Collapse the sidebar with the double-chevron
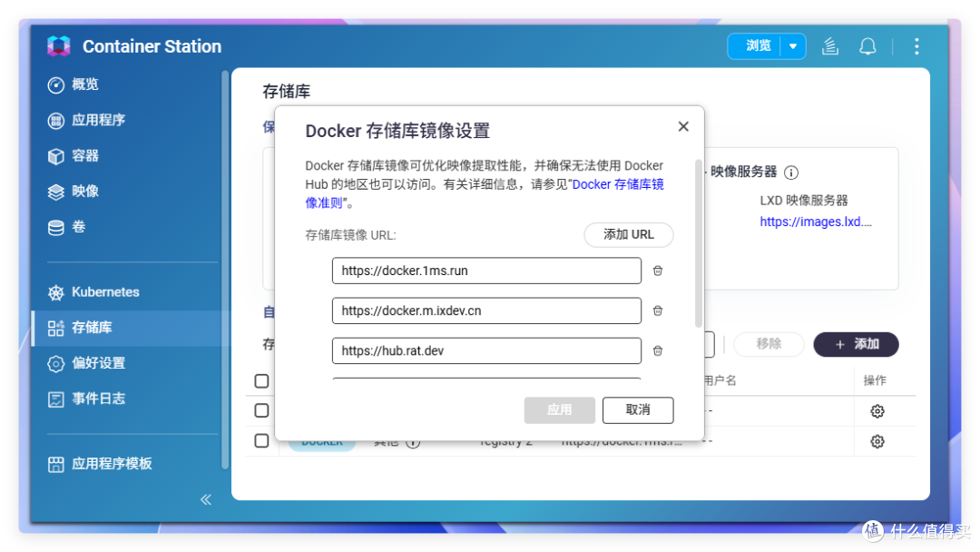 click(206, 499)
